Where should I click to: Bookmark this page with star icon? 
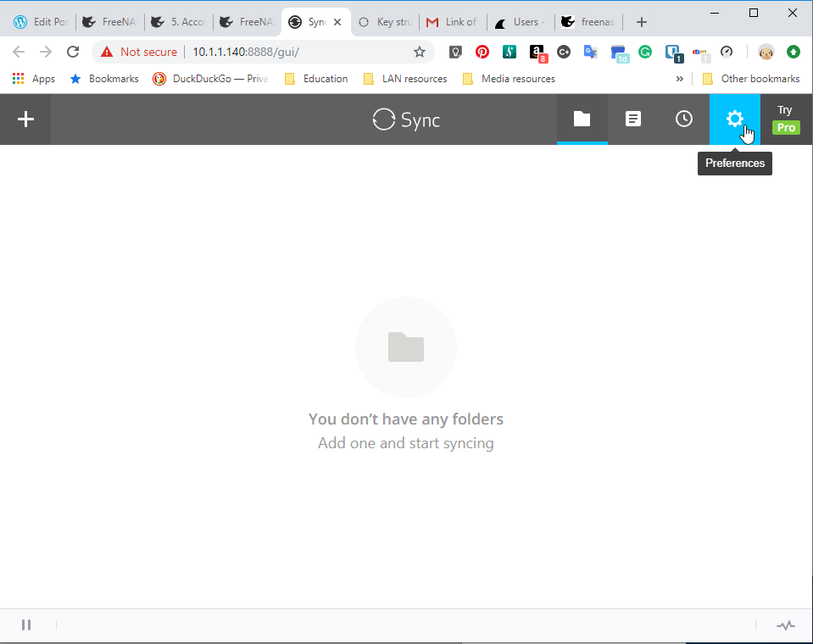[419, 52]
